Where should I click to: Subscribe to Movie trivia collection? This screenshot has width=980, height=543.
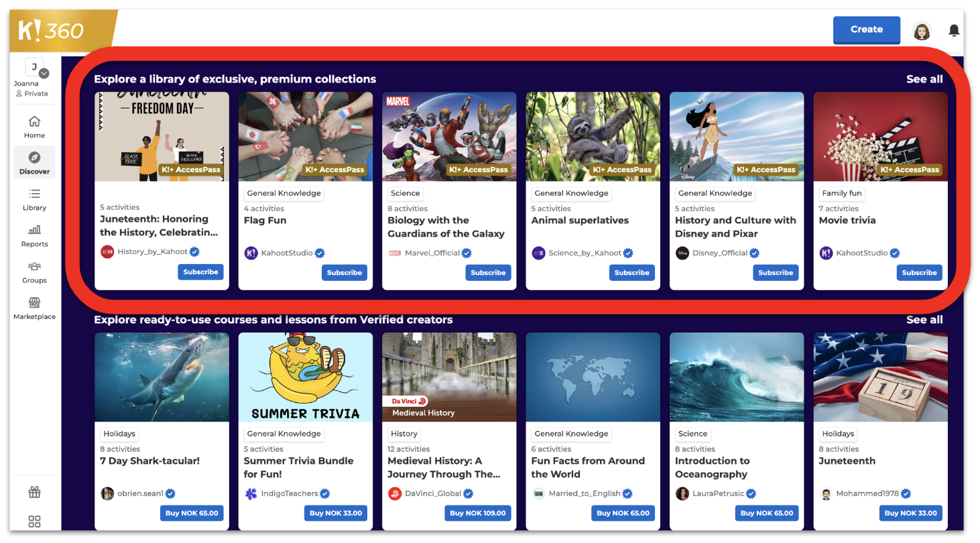point(919,273)
